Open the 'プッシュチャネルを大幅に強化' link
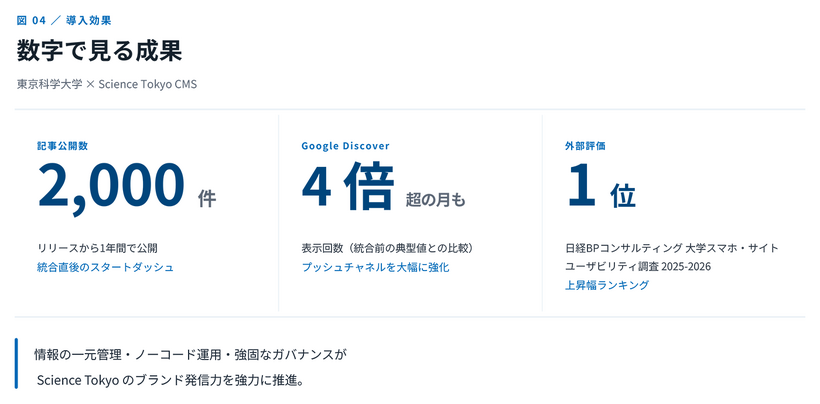 [375, 267]
